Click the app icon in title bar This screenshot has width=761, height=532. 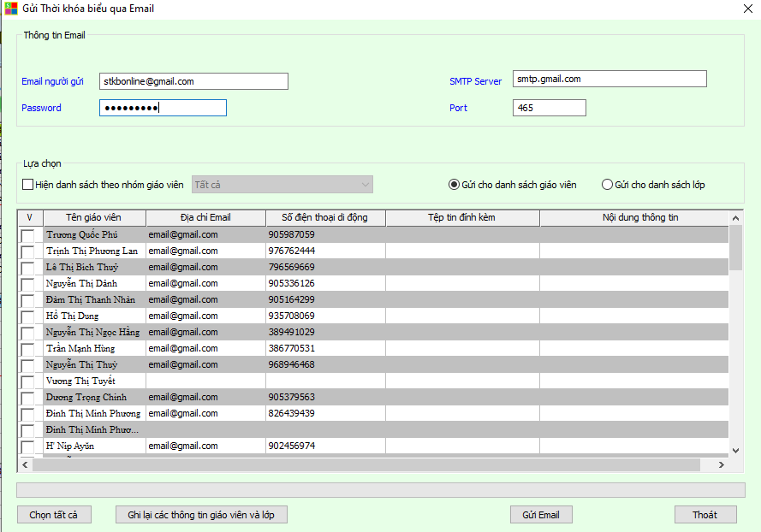[x=11, y=9]
